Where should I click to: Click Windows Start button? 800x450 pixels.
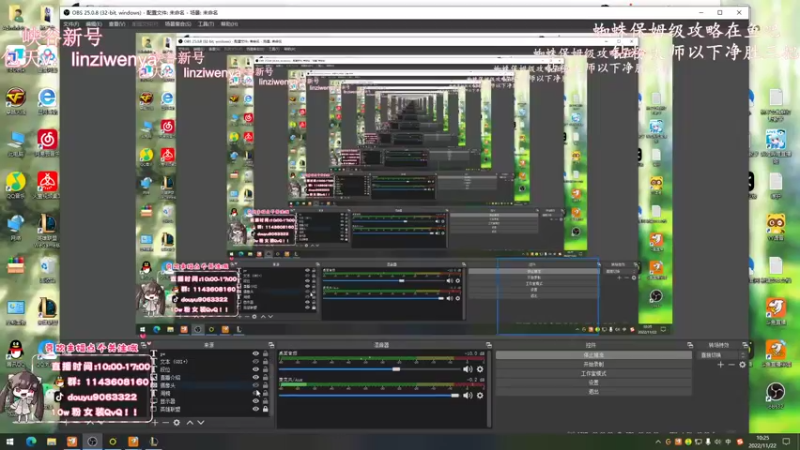pyautogui.click(x=10, y=441)
